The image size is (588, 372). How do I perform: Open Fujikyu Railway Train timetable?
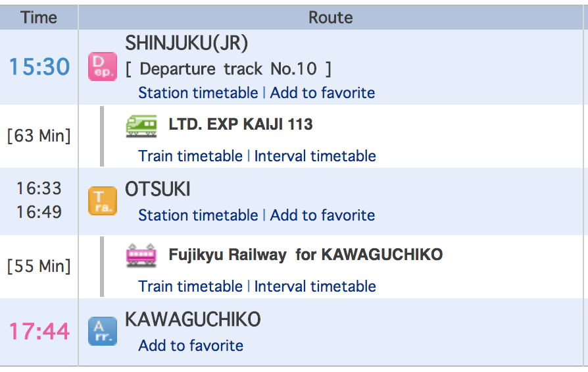tap(190, 286)
